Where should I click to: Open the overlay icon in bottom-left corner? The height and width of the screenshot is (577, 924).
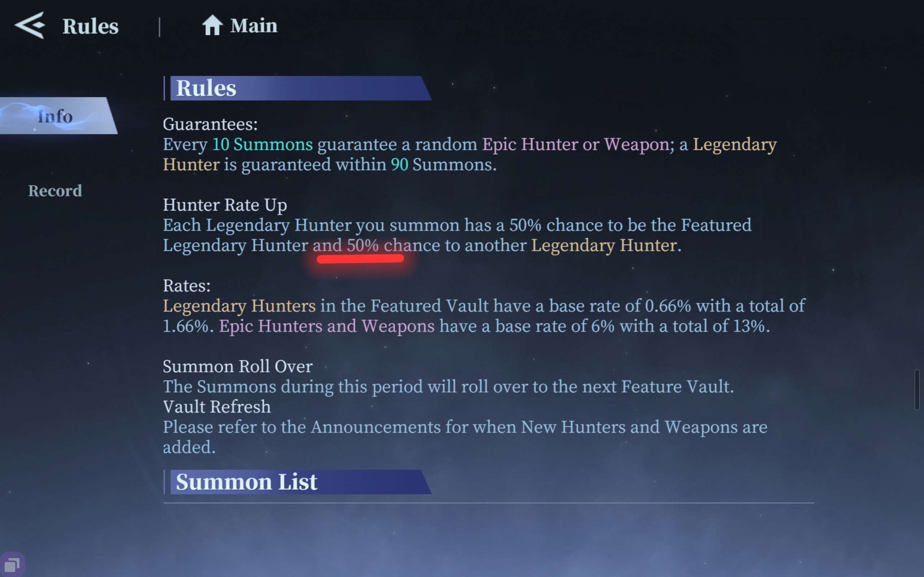click(x=12, y=564)
